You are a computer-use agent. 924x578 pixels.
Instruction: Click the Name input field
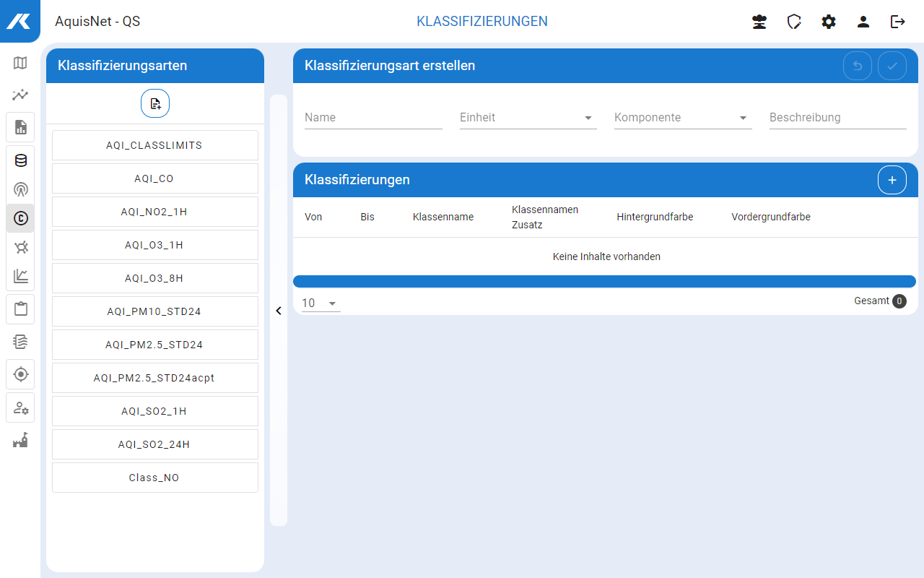pyautogui.click(x=373, y=118)
